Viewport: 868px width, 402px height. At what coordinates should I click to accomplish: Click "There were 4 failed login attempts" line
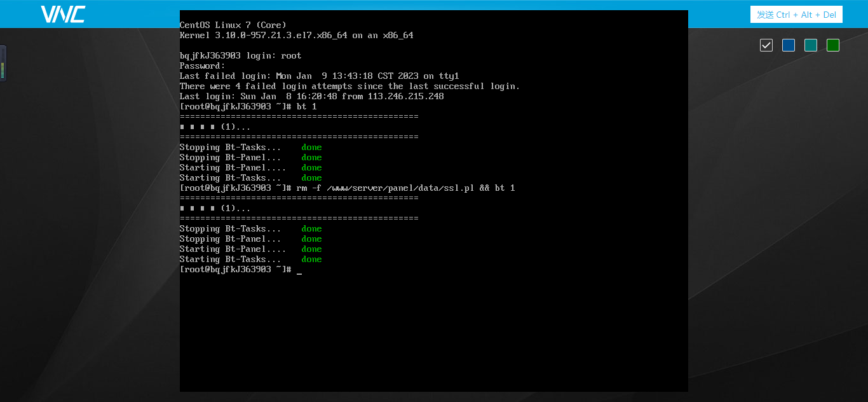click(x=350, y=87)
